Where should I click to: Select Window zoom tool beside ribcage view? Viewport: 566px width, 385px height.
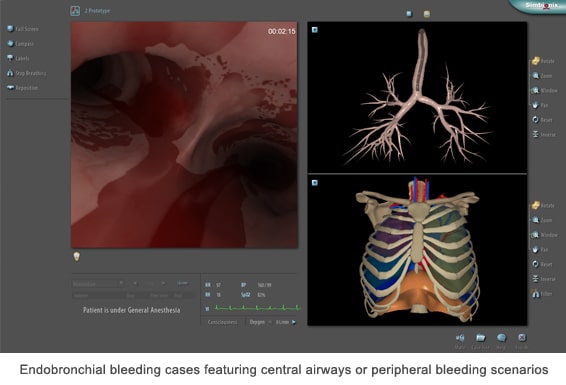(x=544, y=235)
